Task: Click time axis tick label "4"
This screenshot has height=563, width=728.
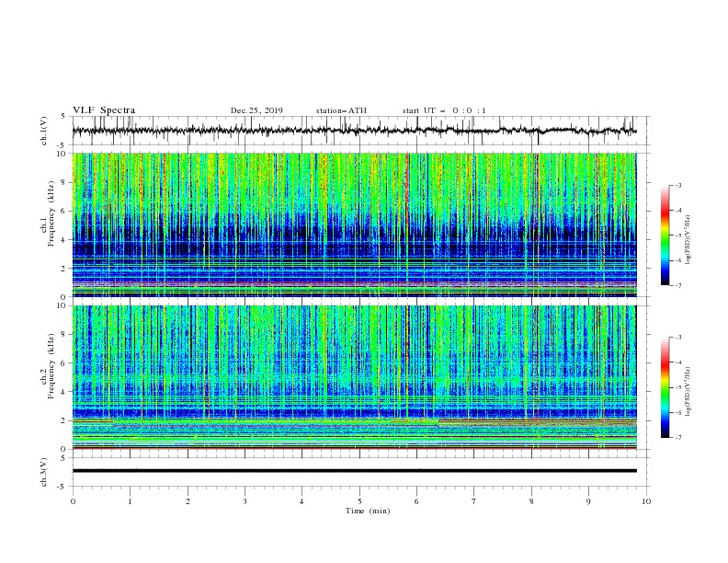Action: coord(302,501)
